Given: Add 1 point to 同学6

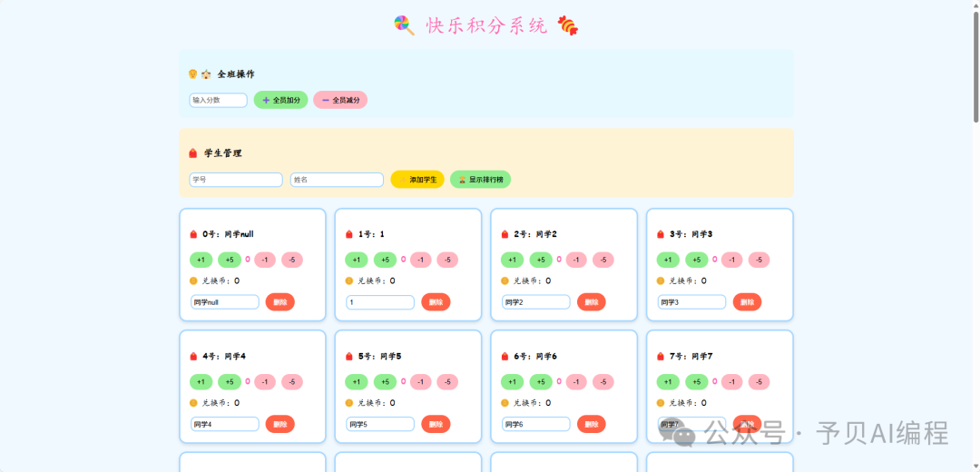Looking at the screenshot, I should [x=512, y=381].
